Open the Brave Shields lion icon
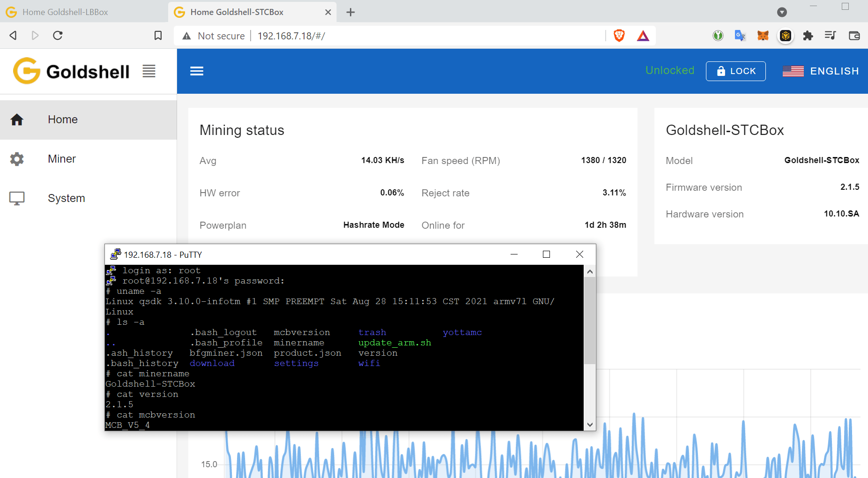868x478 pixels. pos(619,36)
